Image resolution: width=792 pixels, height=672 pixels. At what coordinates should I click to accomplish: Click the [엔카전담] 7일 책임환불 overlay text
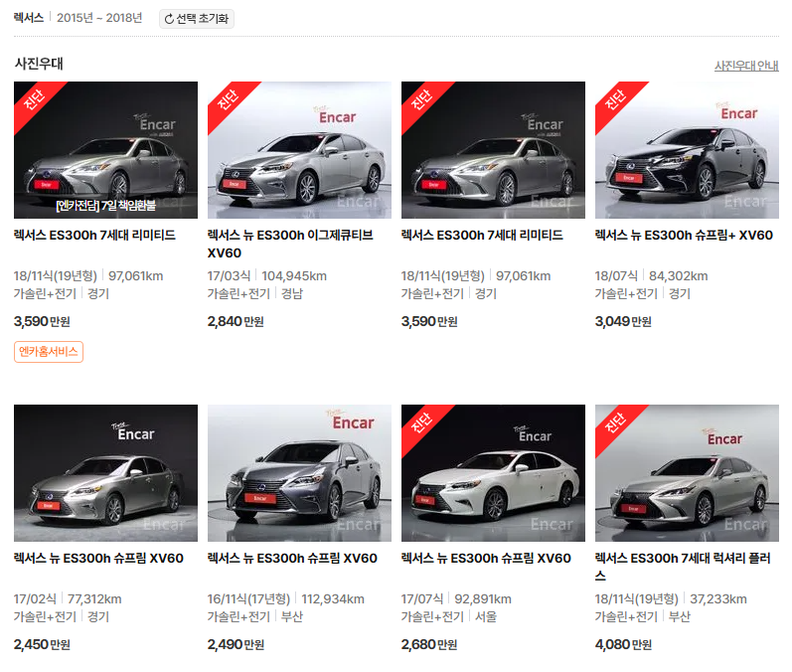pyautogui.click(x=105, y=206)
